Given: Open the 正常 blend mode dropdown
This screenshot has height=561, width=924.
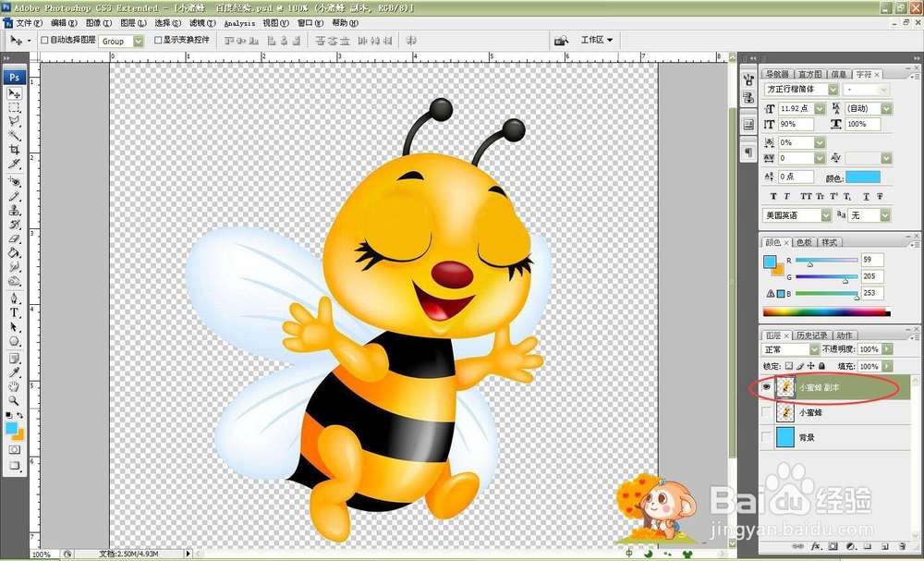Looking at the screenshot, I should tap(814, 349).
